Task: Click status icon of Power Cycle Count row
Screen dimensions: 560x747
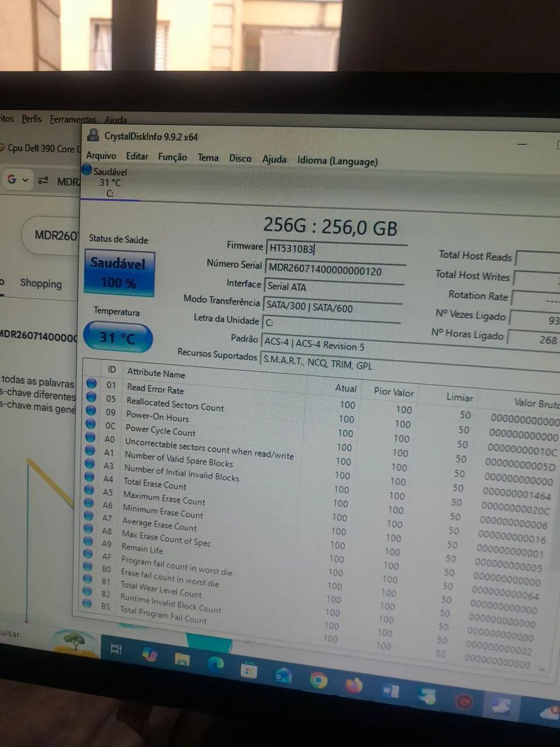Action: pos(90,424)
